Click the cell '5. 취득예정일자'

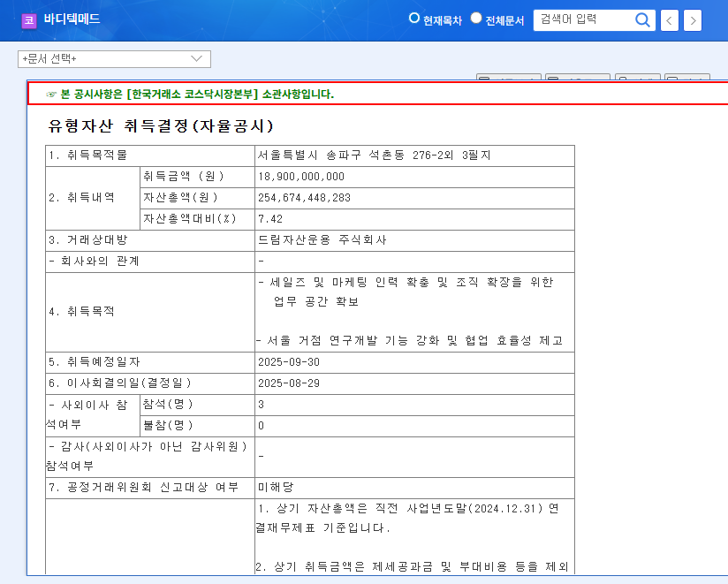(150, 362)
